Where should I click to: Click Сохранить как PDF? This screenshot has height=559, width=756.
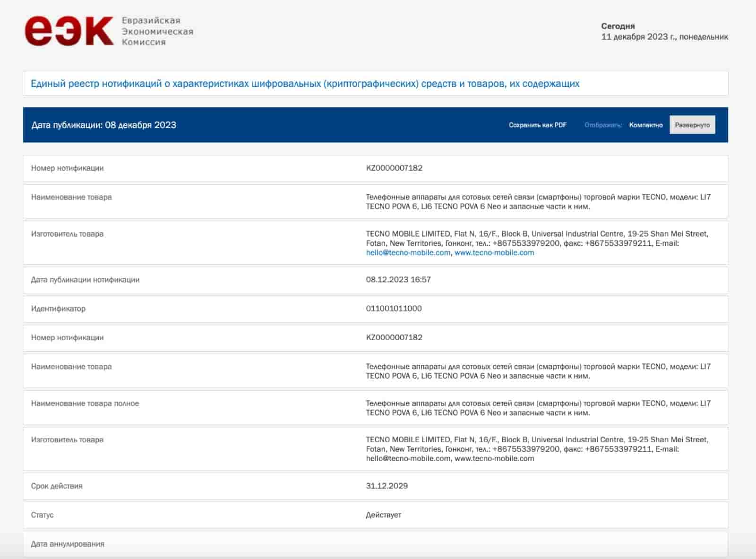click(x=537, y=125)
